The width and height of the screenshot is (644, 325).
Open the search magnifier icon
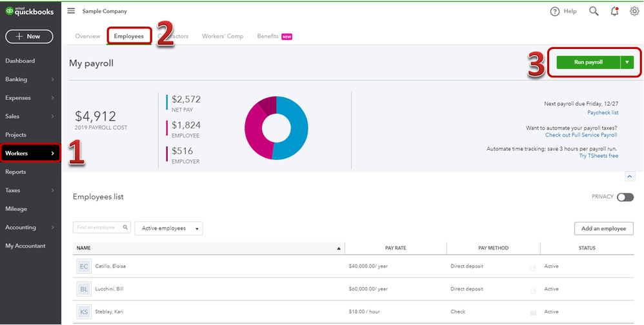[594, 11]
